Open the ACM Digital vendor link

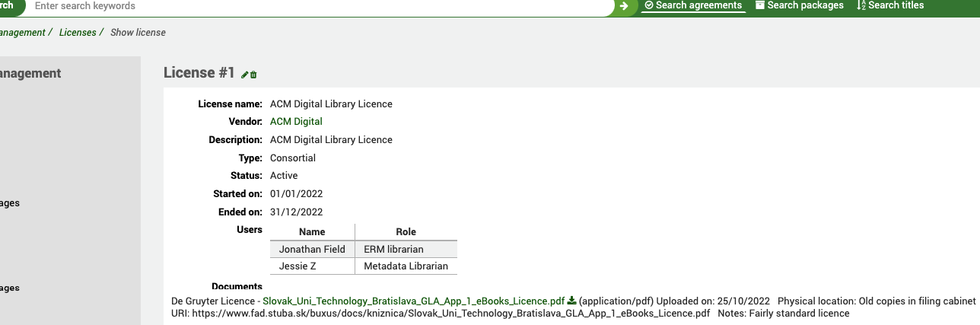click(x=296, y=122)
